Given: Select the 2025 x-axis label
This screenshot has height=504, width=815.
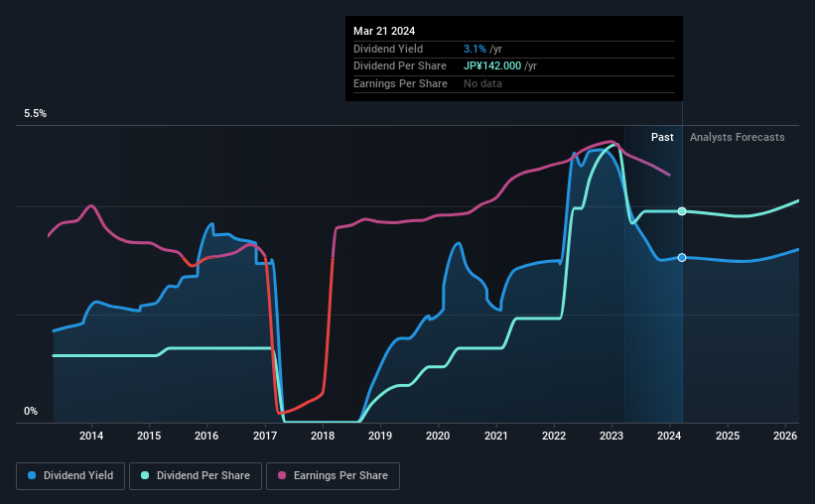Looking at the screenshot, I should tap(728, 436).
